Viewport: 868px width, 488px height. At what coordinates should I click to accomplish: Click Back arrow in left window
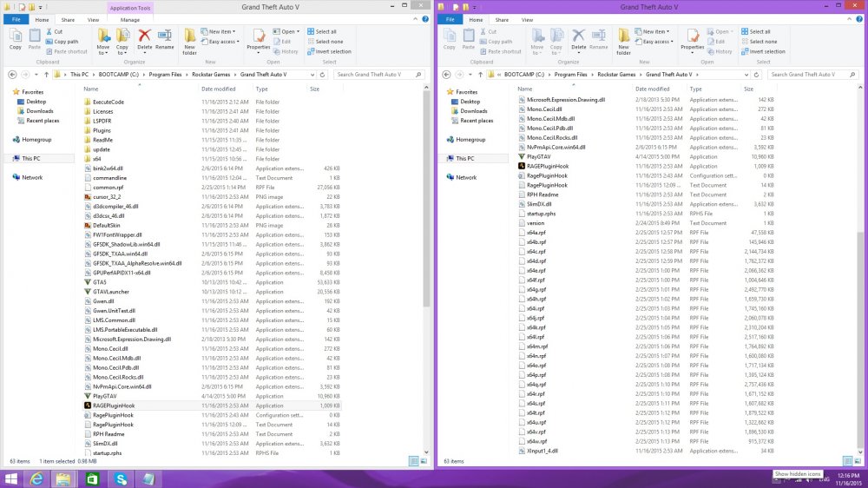pos(12,74)
